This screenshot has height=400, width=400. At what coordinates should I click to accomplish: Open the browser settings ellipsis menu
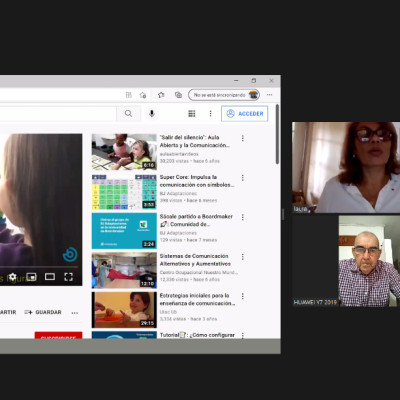[x=270, y=95]
